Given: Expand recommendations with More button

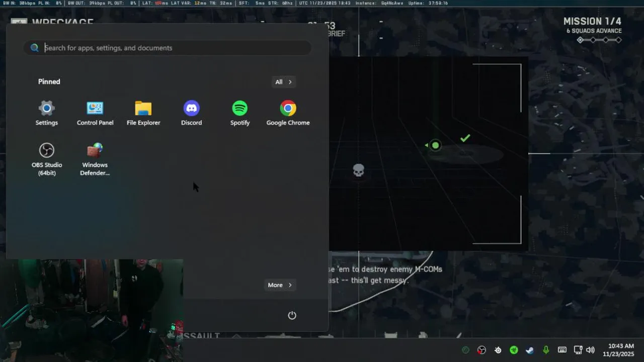Looking at the screenshot, I should [280, 285].
